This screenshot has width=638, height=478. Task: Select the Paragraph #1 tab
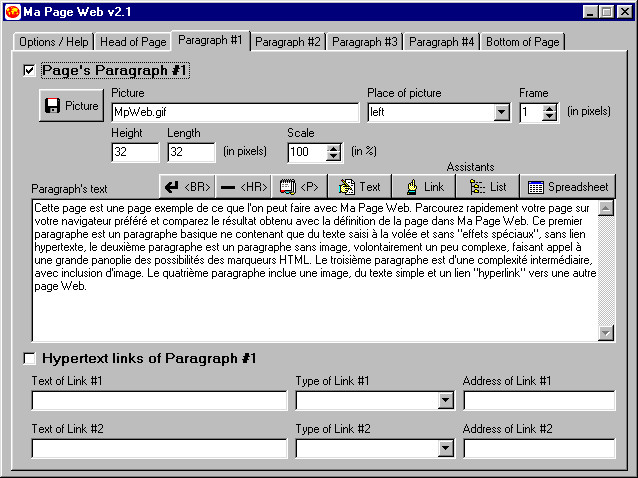coord(210,40)
